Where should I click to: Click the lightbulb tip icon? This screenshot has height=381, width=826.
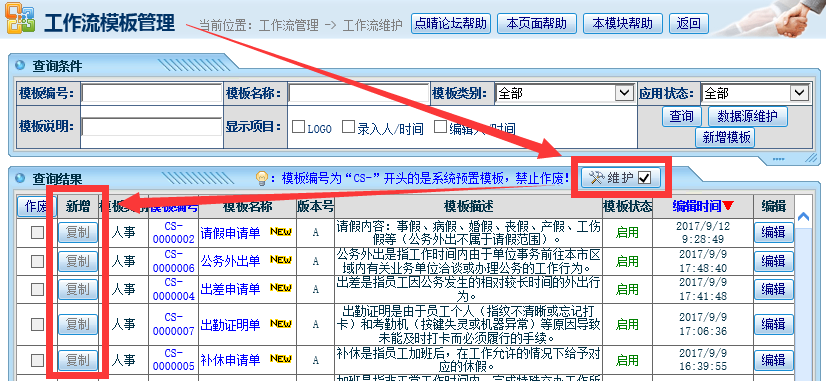point(262,179)
